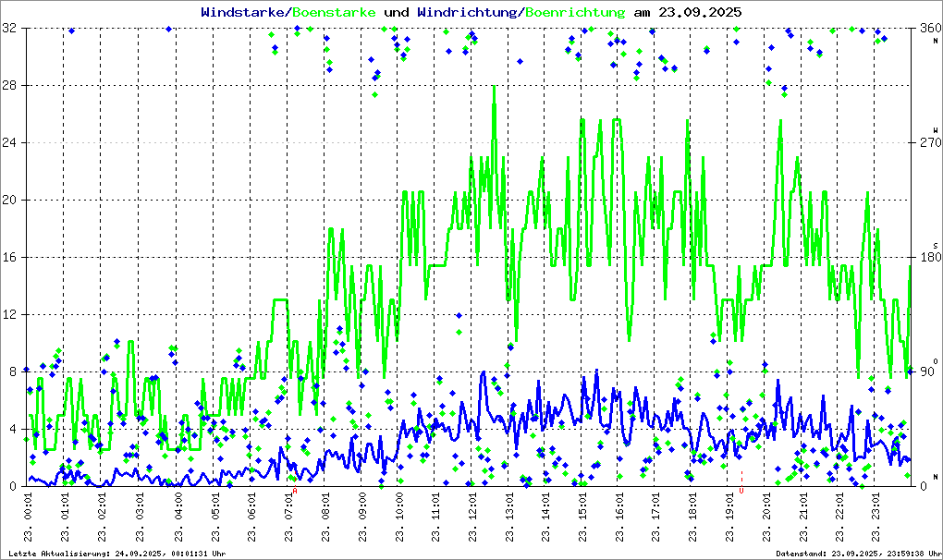Click the wind speed axis value 32

[9, 28]
